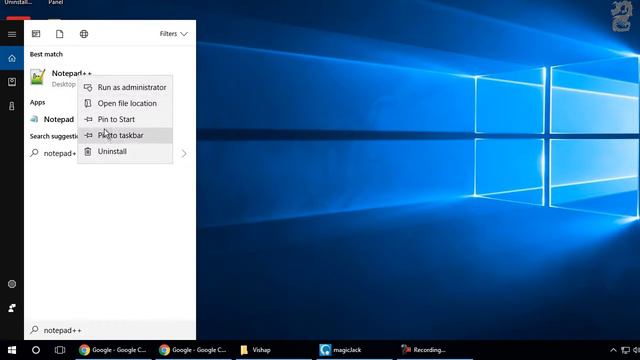Switch to second Google Chrome taskbar window
The image size is (640, 360).
click(x=192, y=350)
